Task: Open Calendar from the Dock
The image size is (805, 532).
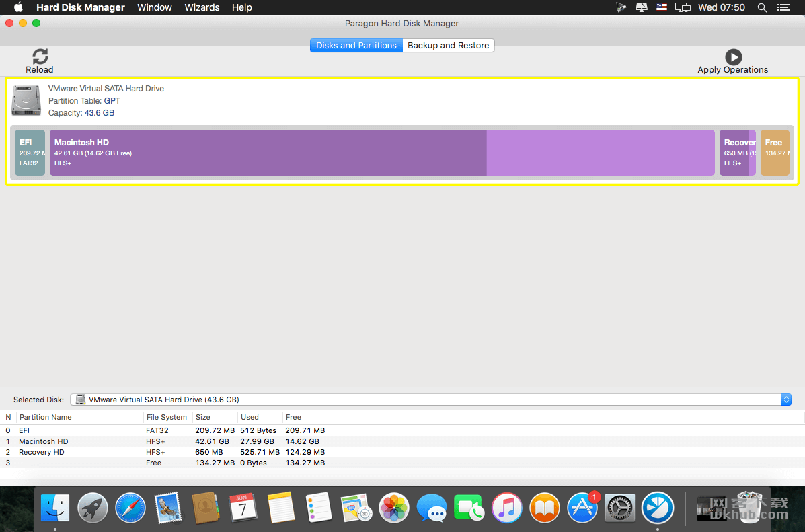Action: (243, 508)
